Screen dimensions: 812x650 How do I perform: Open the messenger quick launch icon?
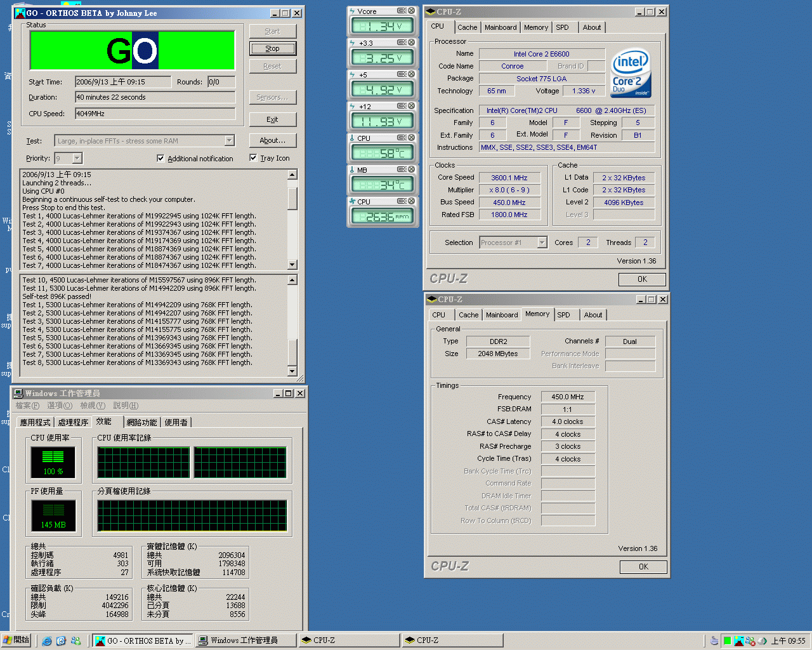[x=75, y=641]
